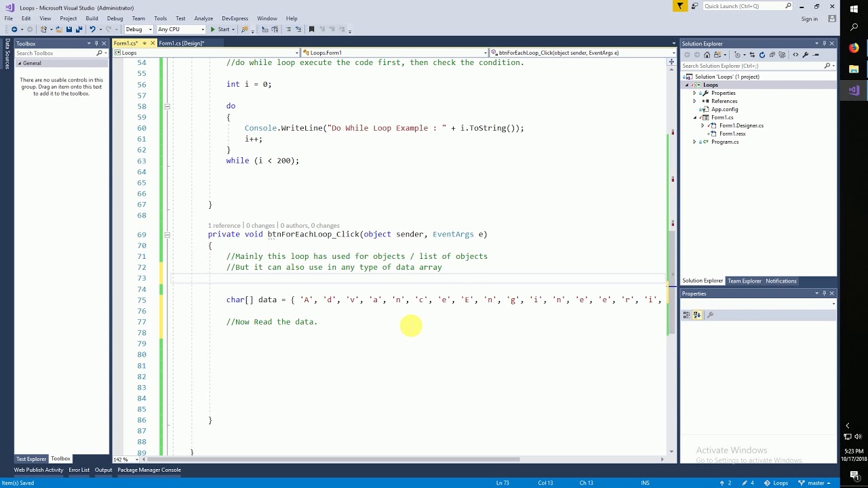
Task: Click the Open File folder icon
Action: (x=59, y=29)
